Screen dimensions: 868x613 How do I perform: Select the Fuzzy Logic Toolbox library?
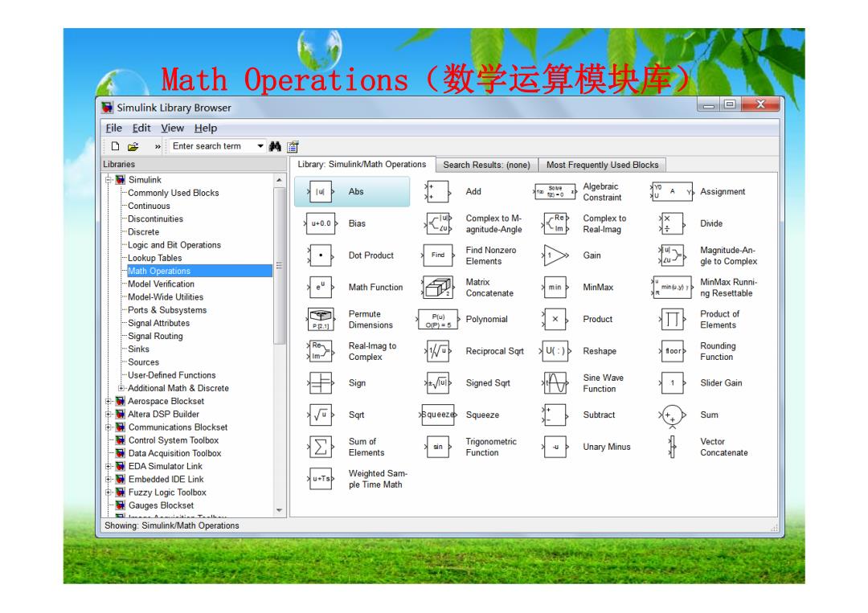coord(167,492)
